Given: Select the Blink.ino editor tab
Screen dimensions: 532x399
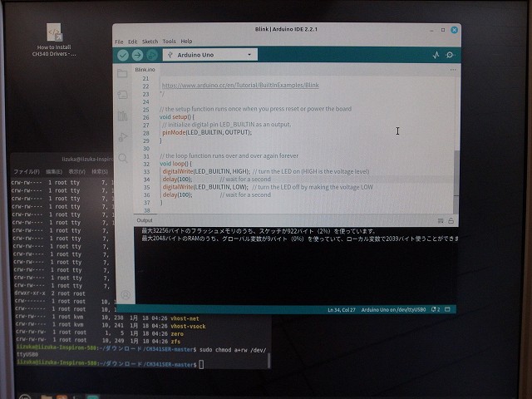Looking at the screenshot, I should point(145,70).
